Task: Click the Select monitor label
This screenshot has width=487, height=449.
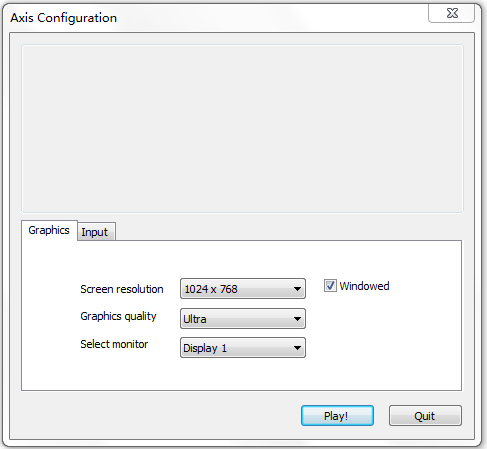Action: [x=114, y=344]
